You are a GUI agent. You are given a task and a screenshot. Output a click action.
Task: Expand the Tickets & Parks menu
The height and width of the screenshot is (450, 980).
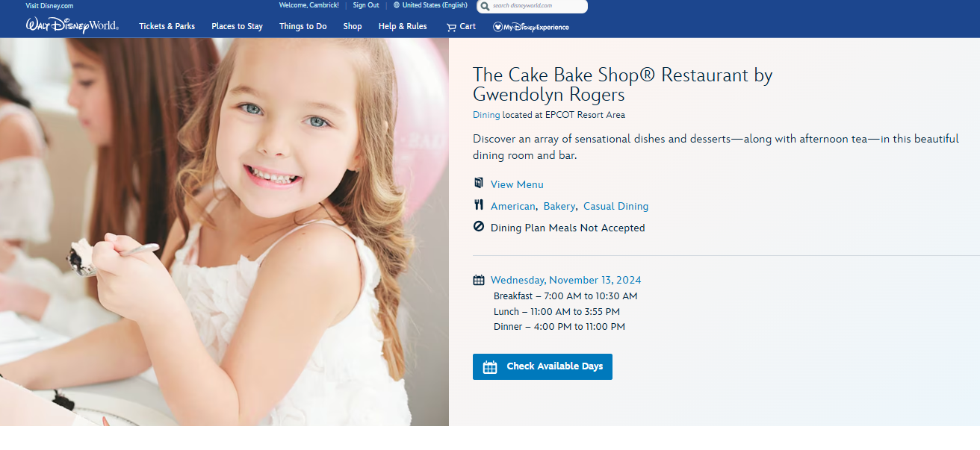pyautogui.click(x=167, y=26)
